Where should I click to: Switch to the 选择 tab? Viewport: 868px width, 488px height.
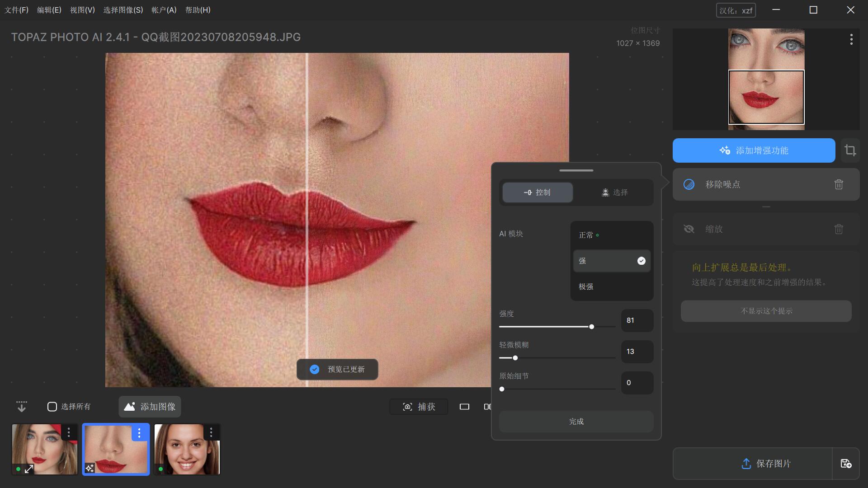[x=614, y=192]
